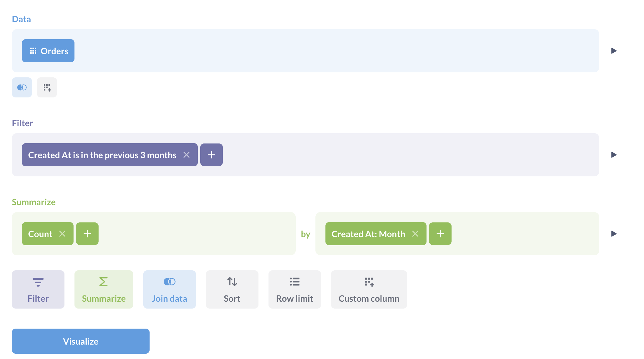
Task: Preview results of the Data step
Action: coord(614,50)
